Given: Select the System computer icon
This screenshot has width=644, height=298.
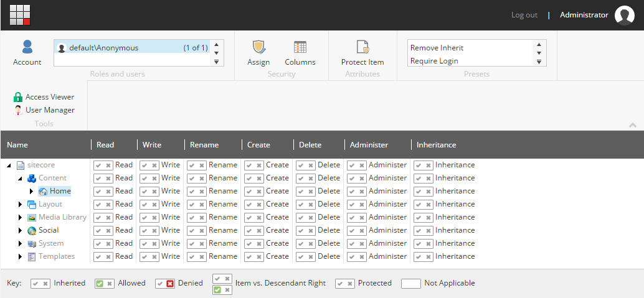Looking at the screenshot, I should [x=32, y=244].
